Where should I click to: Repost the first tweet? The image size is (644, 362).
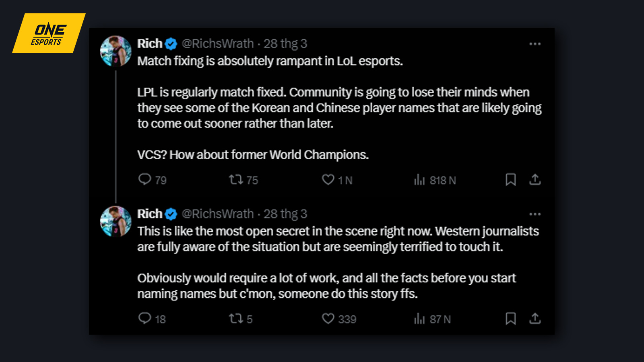[x=237, y=180]
